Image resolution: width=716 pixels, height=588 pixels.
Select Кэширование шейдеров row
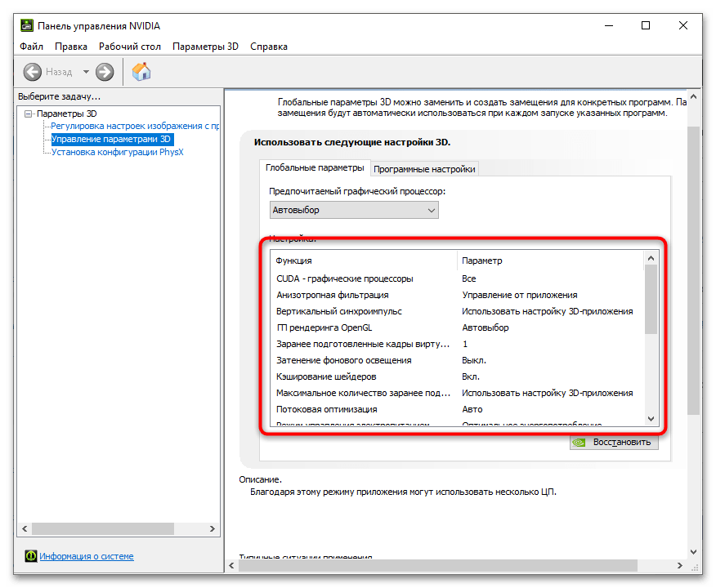click(457, 376)
